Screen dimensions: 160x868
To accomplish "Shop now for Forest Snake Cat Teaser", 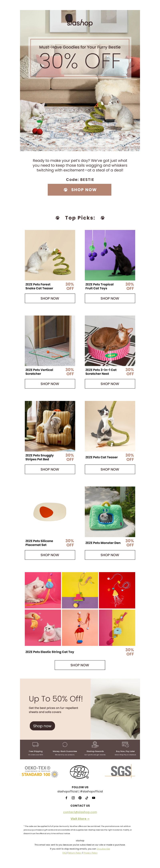I will pyautogui.click(x=50, y=298).
